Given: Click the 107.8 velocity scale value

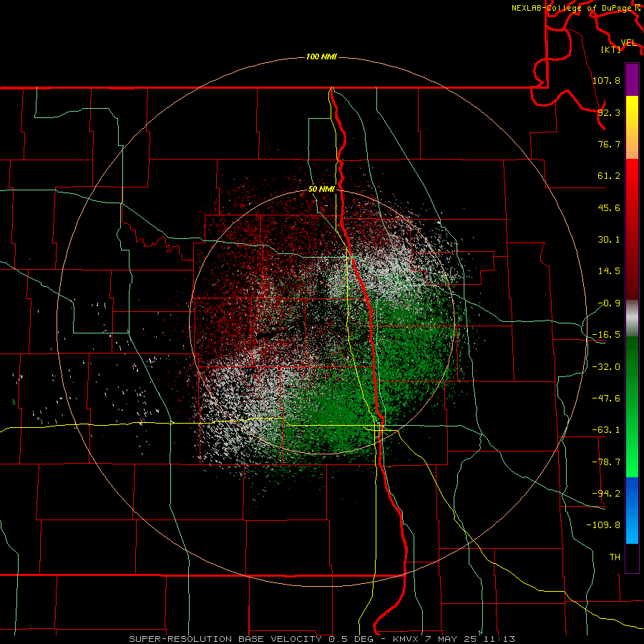Looking at the screenshot, I should (606, 80).
